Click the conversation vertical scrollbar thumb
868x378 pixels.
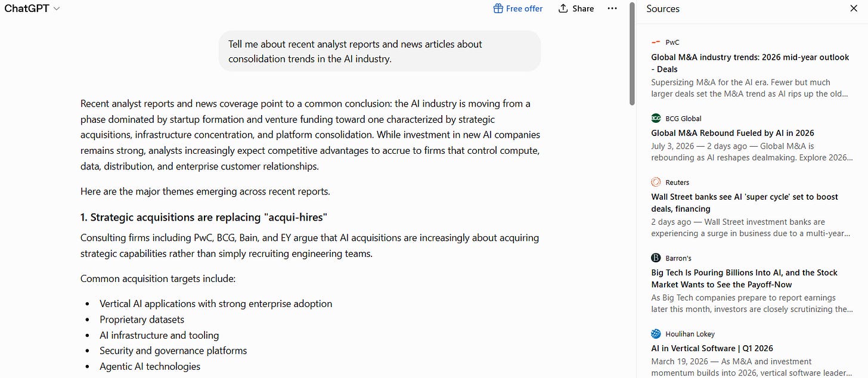click(632, 53)
